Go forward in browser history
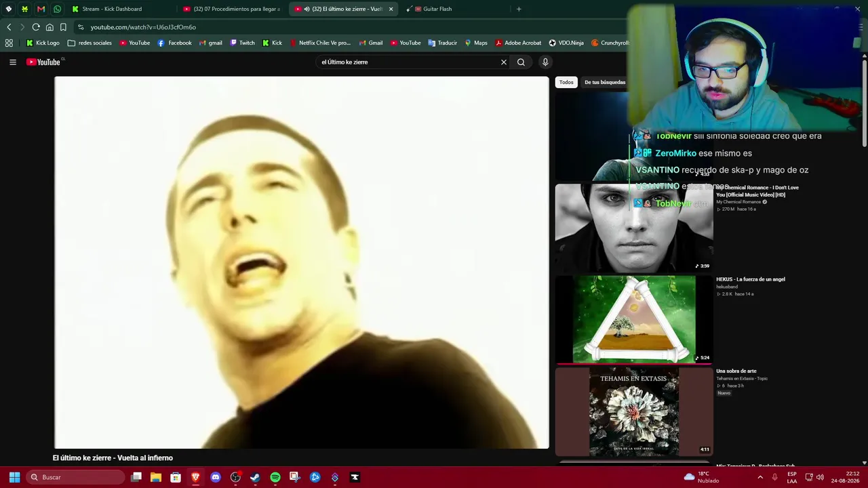The width and height of the screenshot is (868, 488). [x=22, y=27]
